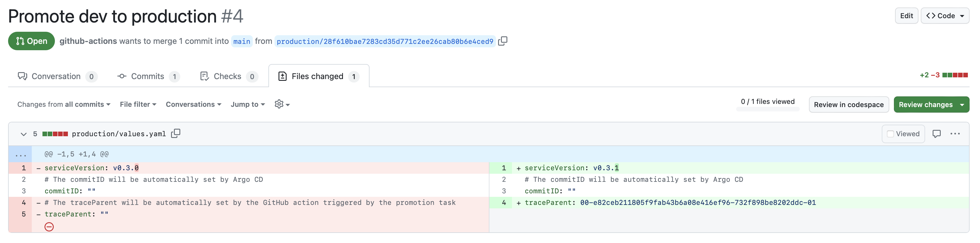Open the Conversations dropdown
Image resolution: width=980 pixels, height=243 pixels.
click(x=193, y=104)
